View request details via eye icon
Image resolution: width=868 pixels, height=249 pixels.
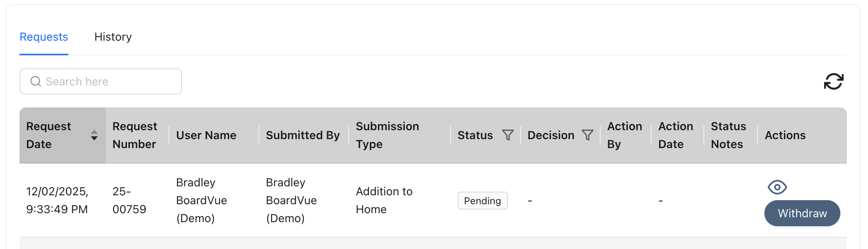(777, 187)
